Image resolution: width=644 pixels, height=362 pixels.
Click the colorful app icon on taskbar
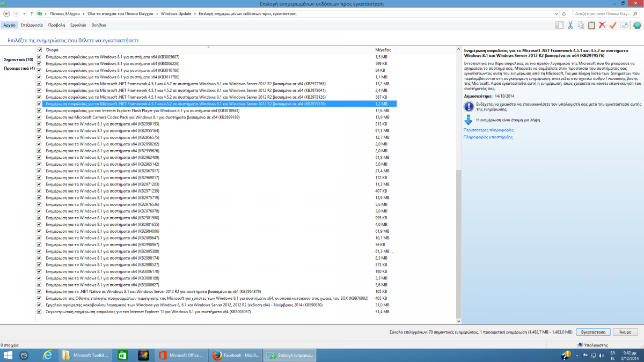[142, 355]
